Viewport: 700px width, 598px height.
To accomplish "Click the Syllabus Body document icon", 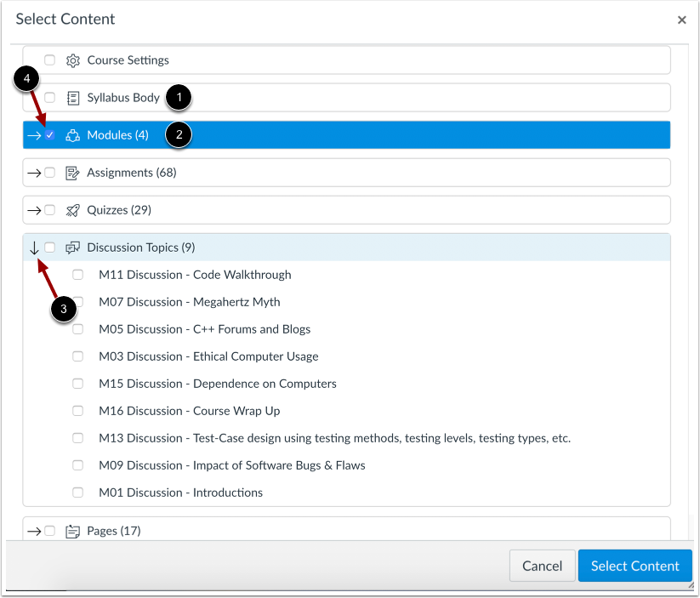I will [x=72, y=97].
